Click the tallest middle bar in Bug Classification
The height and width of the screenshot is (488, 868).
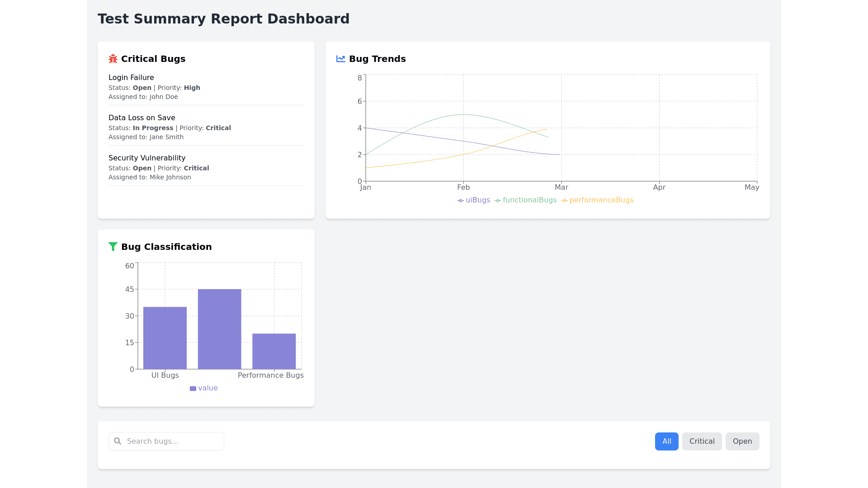click(x=219, y=329)
